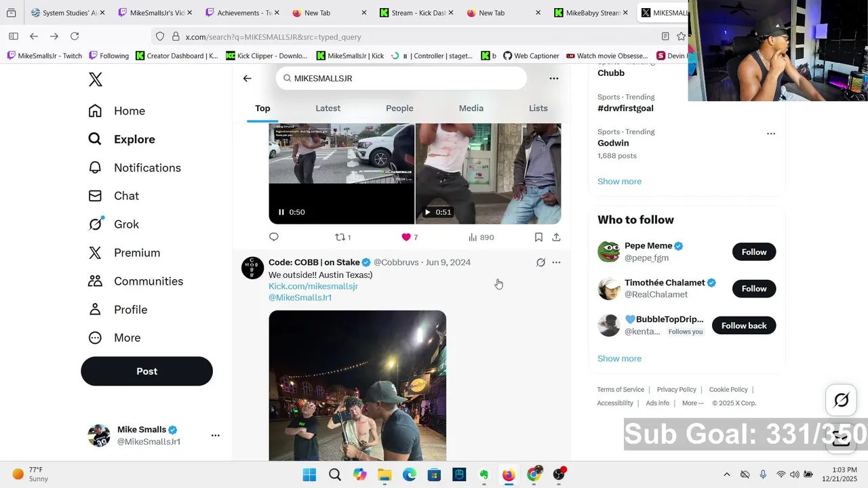Follow back BubbleTopDrip
Viewport: 868px width, 488px height.
point(744,326)
